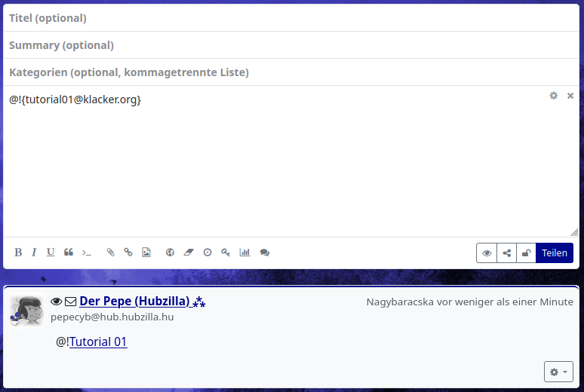Click the Titel (optional) field
The width and height of the screenshot is (584, 392).
tap(291, 18)
